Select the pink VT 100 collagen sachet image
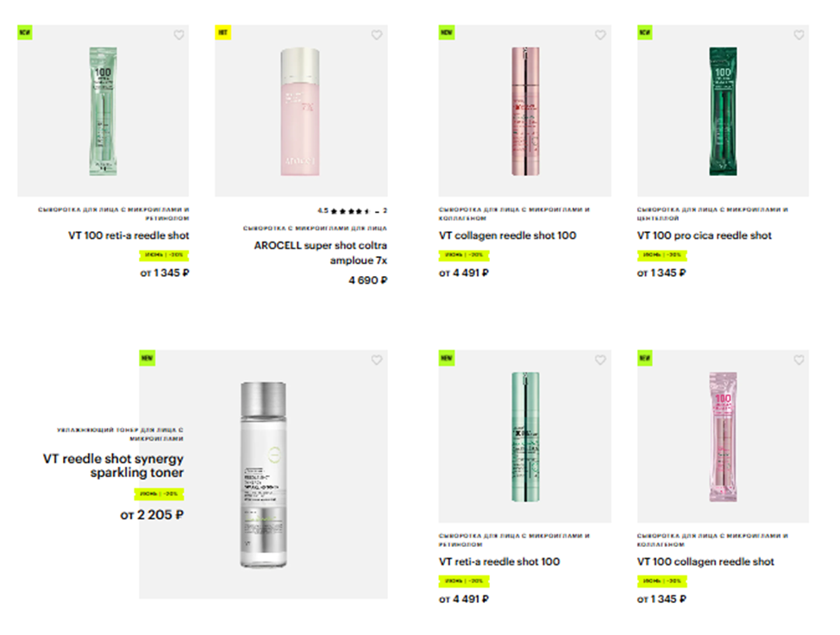This screenshot has width=840, height=635. coord(724,437)
